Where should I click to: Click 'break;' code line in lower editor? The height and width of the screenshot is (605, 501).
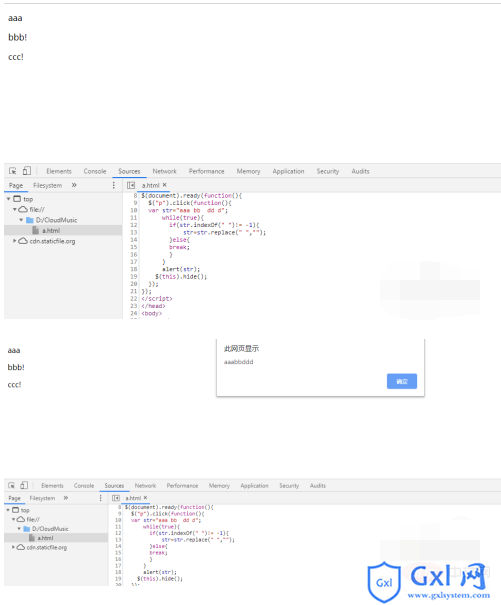click(158, 553)
